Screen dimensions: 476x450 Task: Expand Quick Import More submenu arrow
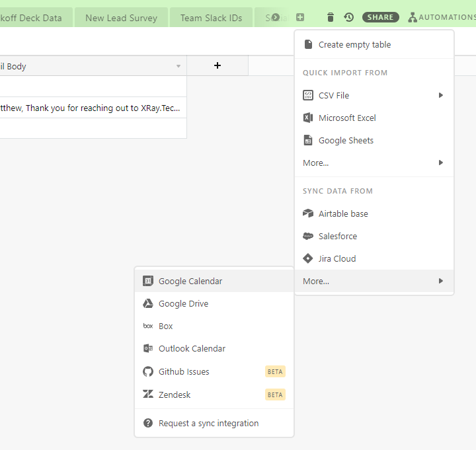(441, 163)
